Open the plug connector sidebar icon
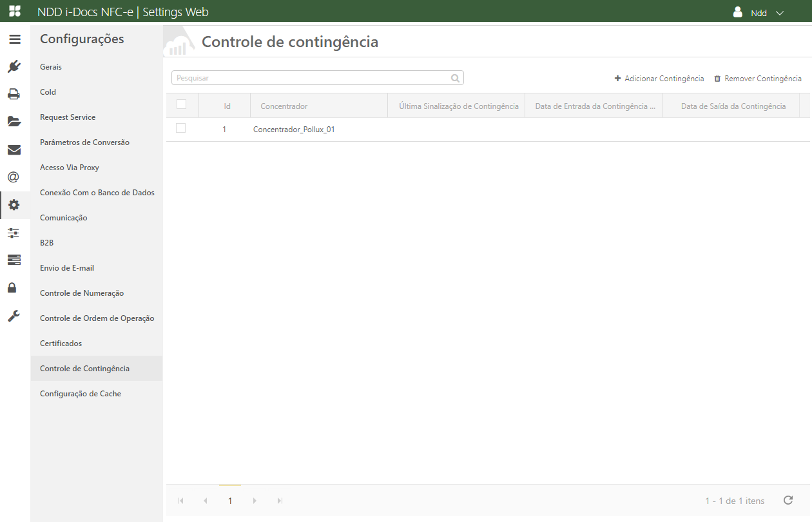Image resolution: width=812 pixels, height=522 pixels. (x=14, y=66)
